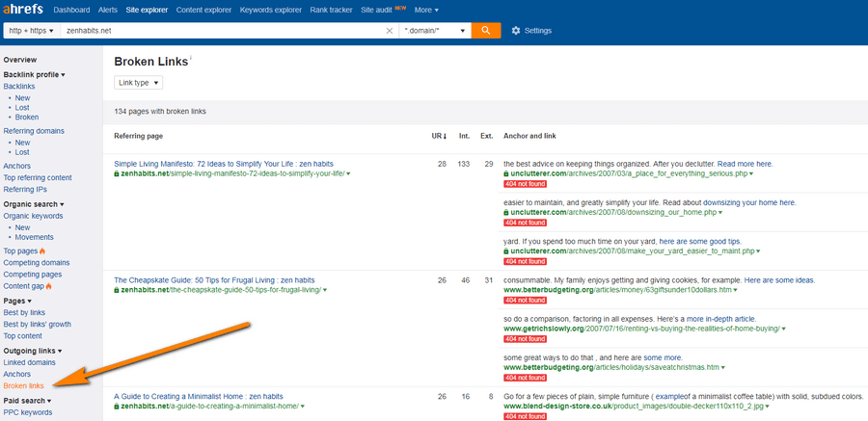The height and width of the screenshot is (421, 868).
Task: Open Best by links in sidebar
Action: click(24, 312)
